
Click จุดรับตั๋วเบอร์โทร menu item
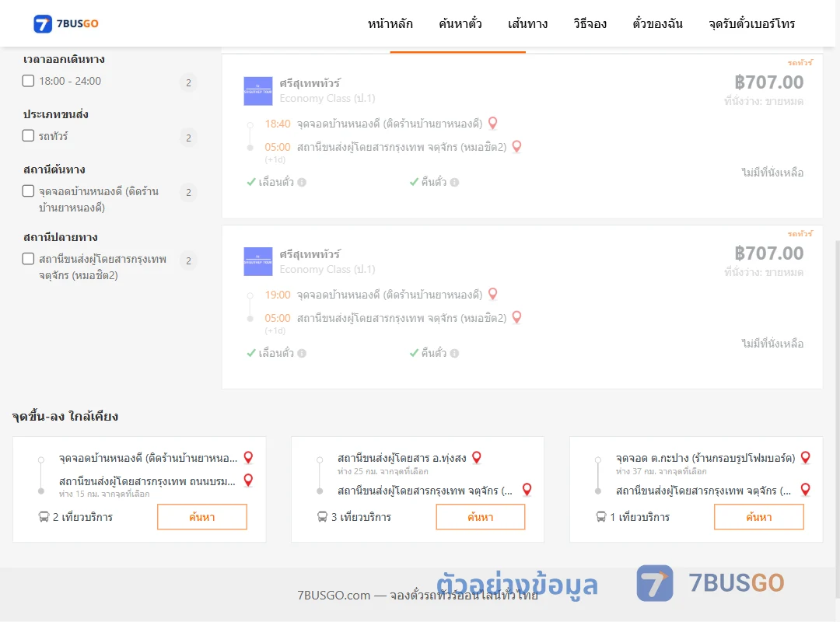(751, 23)
